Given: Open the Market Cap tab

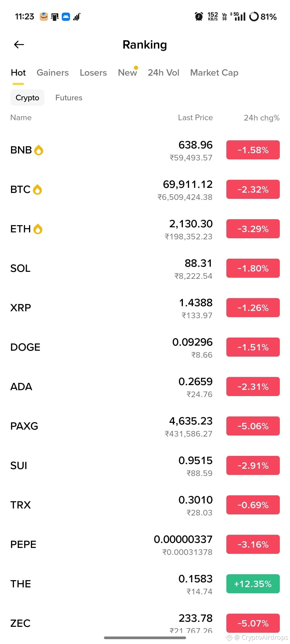Looking at the screenshot, I should (214, 73).
